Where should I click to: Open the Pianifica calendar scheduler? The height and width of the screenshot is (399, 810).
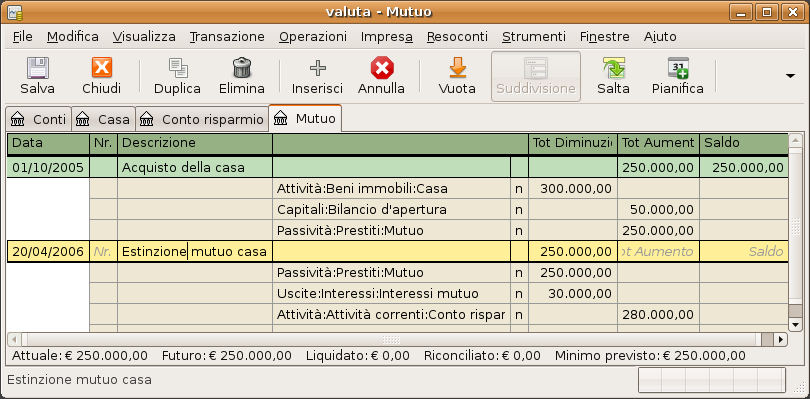pyautogui.click(x=678, y=68)
